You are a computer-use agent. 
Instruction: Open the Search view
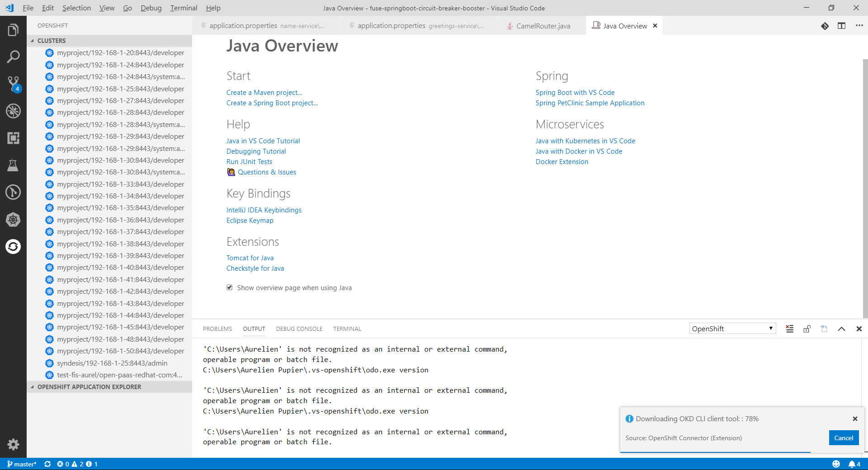click(x=13, y=56)
